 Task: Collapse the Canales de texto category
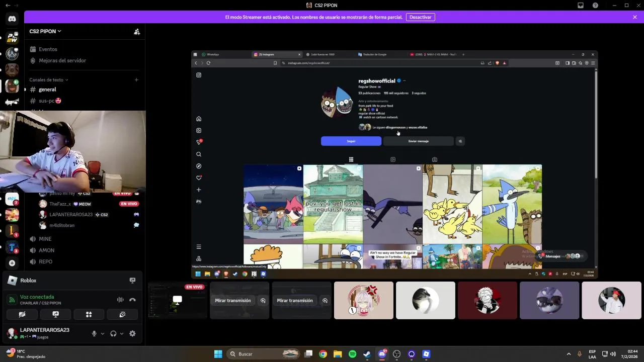click(49, 80)
